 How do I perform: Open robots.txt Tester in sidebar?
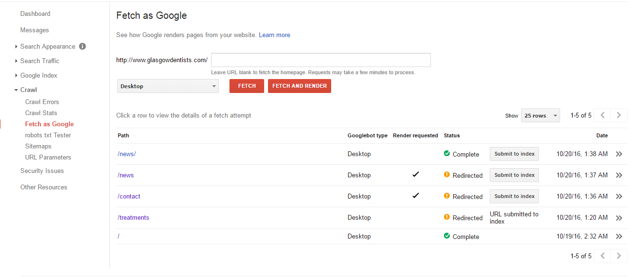48,135
